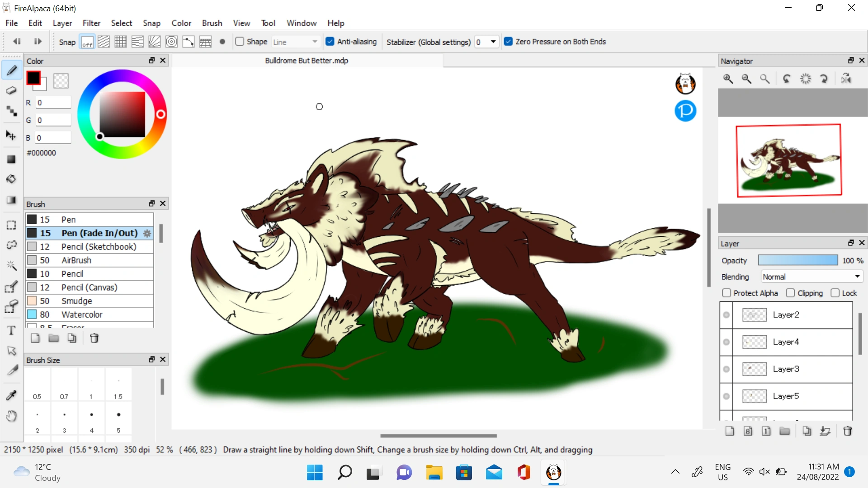Click the Eyedropper tool
The width and height of the screenshot is (868, 488).
(11, 395)
